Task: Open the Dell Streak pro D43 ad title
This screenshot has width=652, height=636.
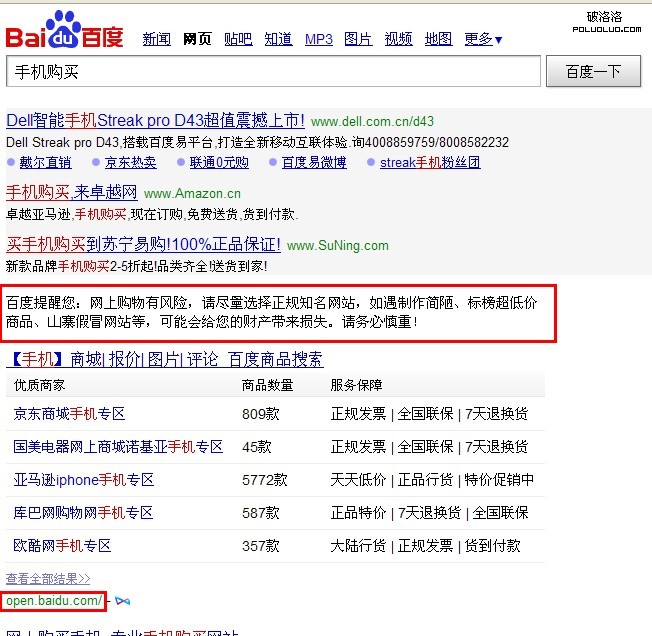Action: tap(156, 121)
